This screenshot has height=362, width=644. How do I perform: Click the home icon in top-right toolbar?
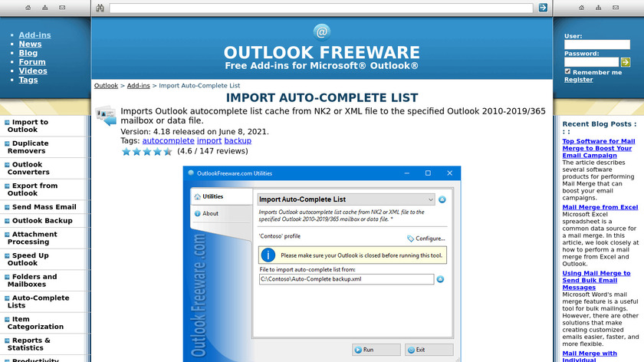tap(581, 8)
